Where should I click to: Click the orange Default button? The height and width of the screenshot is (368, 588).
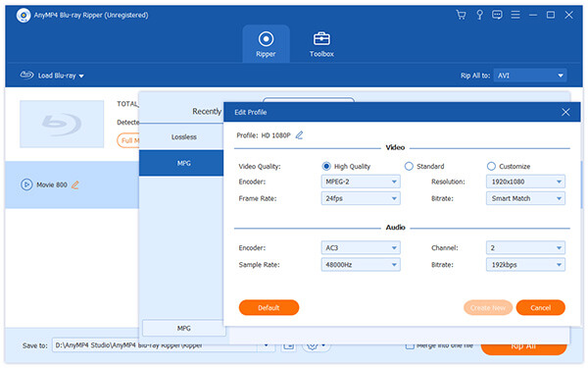tap(269, 307)
